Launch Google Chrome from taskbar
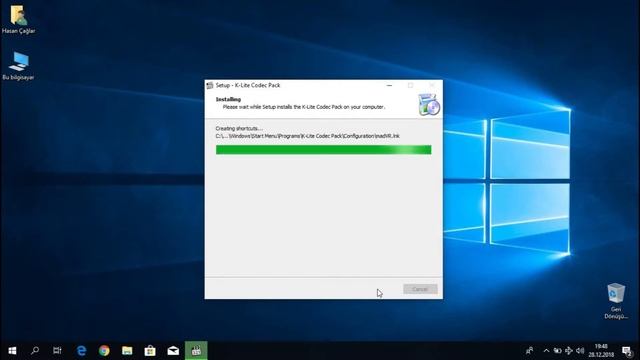 104,351
